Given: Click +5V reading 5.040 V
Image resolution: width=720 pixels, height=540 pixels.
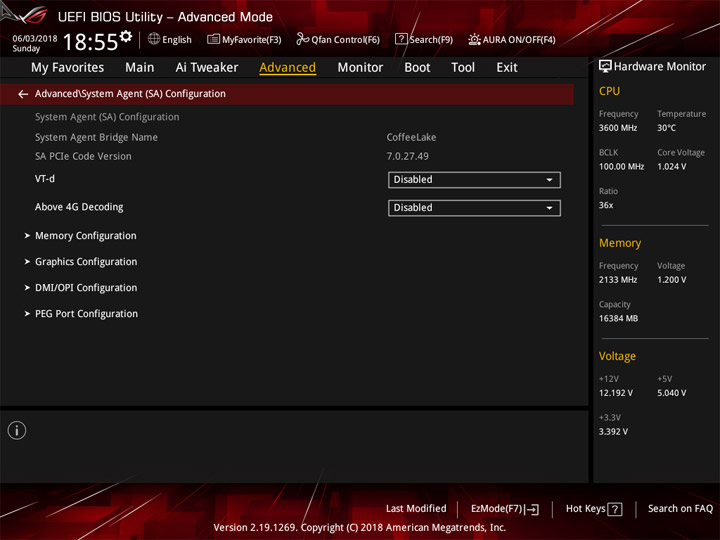Looking at the screenshot, I should (x=672, y=393).
